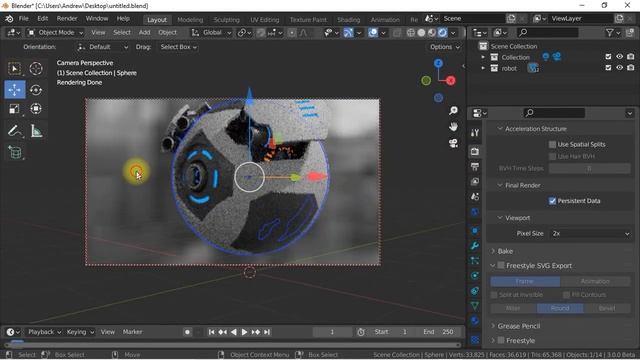This screenshot has height=360, width=640.
Task: Enable Freestyle SVG Export checkbox
Action: pos(501,266)
